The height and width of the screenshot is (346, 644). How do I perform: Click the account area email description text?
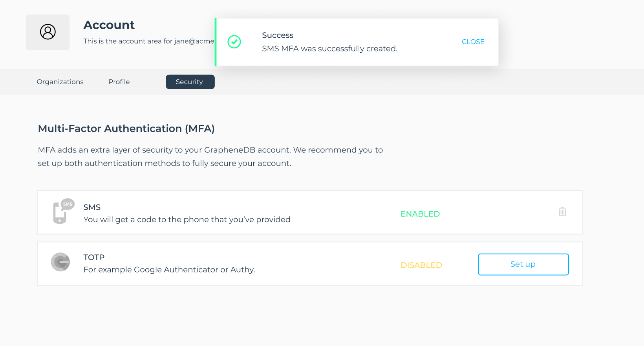[148, 41]
